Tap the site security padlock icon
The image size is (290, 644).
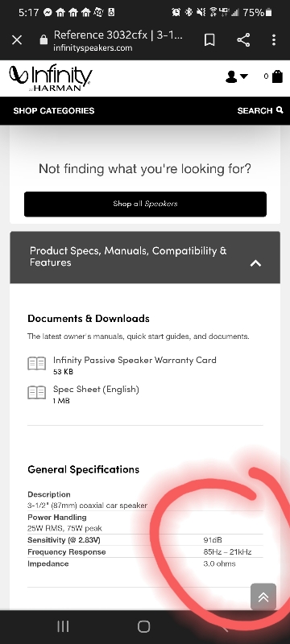click(43, 39)
